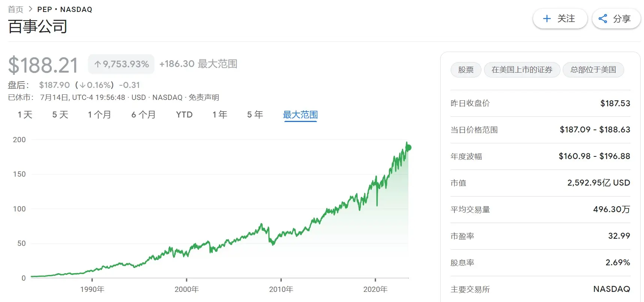This screenshot has height=302, width=644.
Task: Select the 1个月 range tab
Action: click(x=100, y=115)
